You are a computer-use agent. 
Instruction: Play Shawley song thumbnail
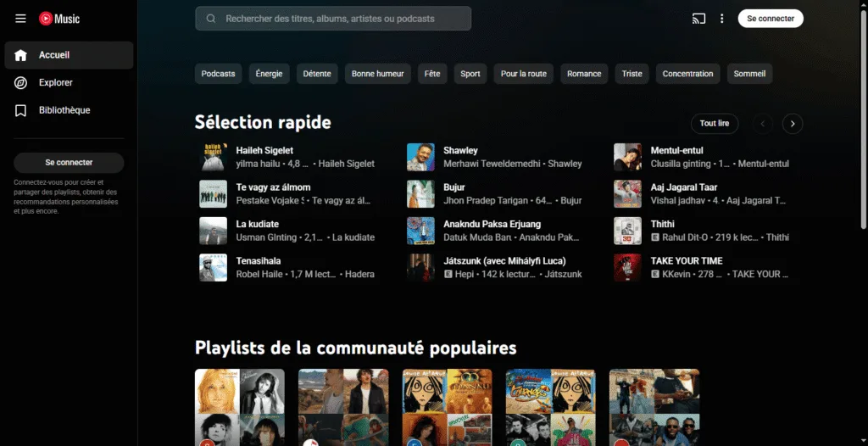coord(420,158)
